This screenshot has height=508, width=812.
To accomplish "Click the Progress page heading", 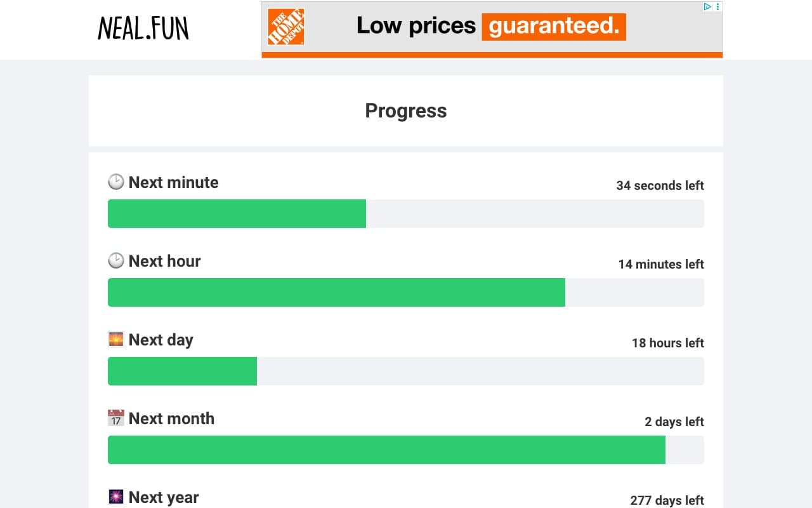I will pyautogui.click(x=406, y=110).
